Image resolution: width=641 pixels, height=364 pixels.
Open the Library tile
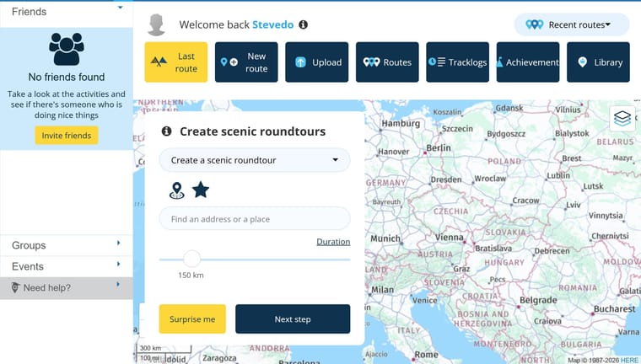pyautogui.click(x=598, y=62)
